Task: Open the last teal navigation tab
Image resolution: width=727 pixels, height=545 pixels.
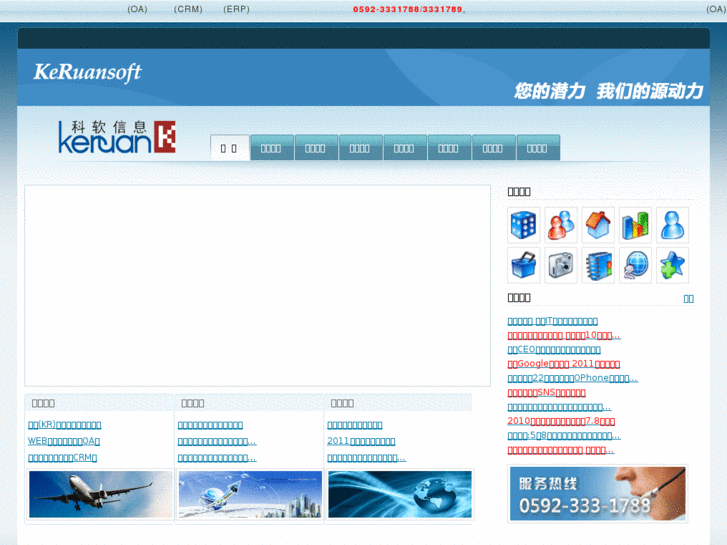Action: click(x=538, y=148)
